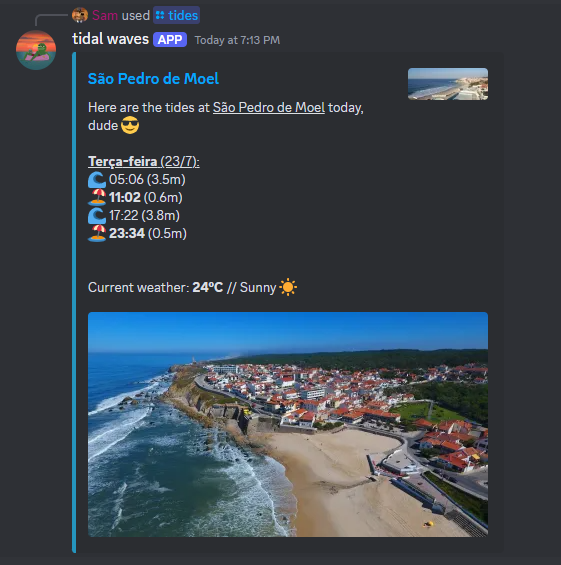This screenshot has height=565, width=561.
Task: Open the São Pedro de Moel embed title
Action: pyautogui.click(x=153, y=79)
